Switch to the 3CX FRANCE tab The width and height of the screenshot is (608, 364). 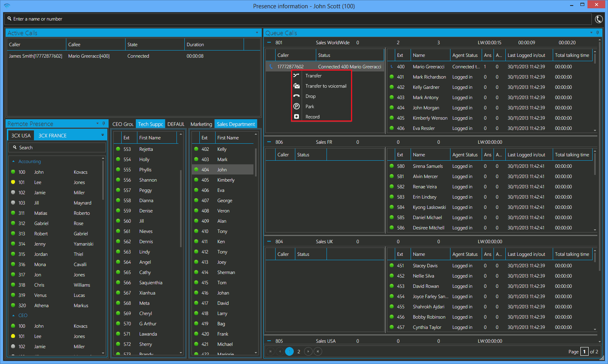(x=53, y=135)
